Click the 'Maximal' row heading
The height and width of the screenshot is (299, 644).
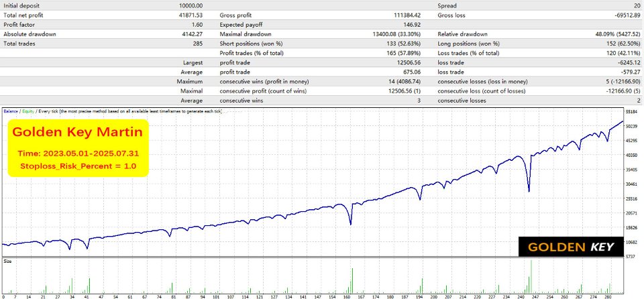point(191,91)
